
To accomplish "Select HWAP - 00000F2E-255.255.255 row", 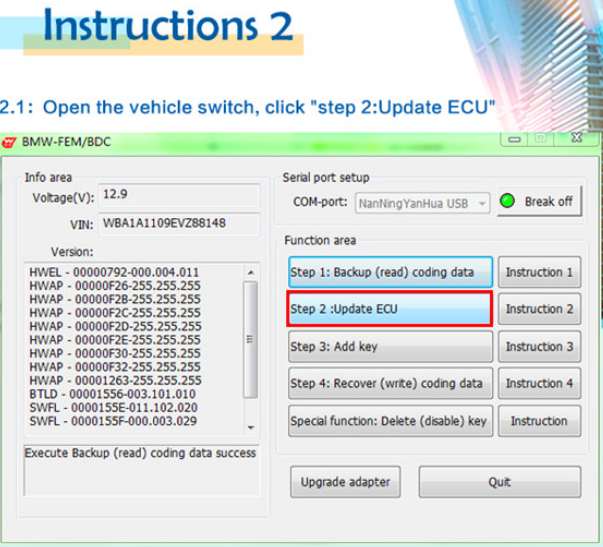I will (x=115, y=340).
